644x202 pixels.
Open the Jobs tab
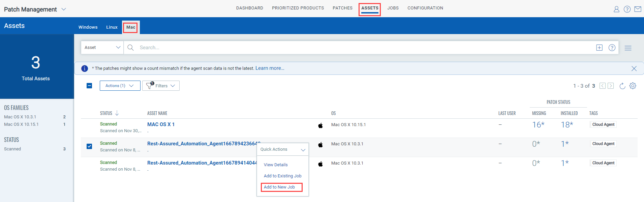393,8
